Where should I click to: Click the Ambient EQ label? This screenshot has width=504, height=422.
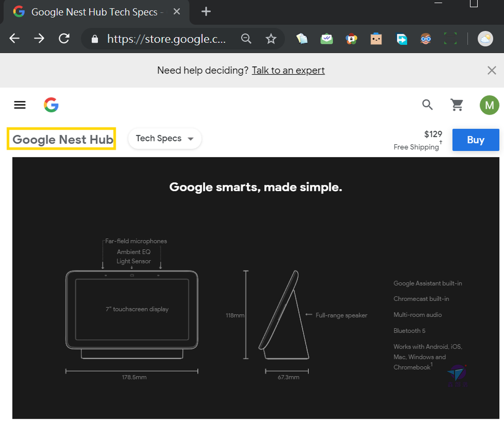click(x=134, y=252)
